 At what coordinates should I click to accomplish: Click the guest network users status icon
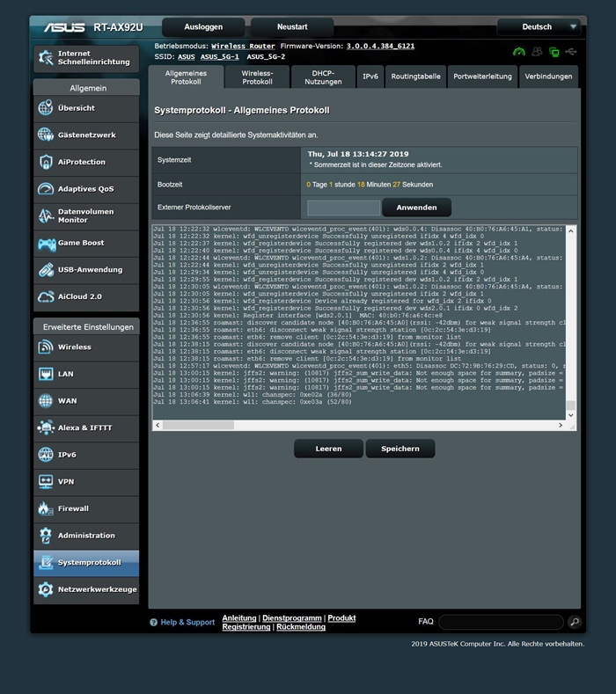point(537,52)
